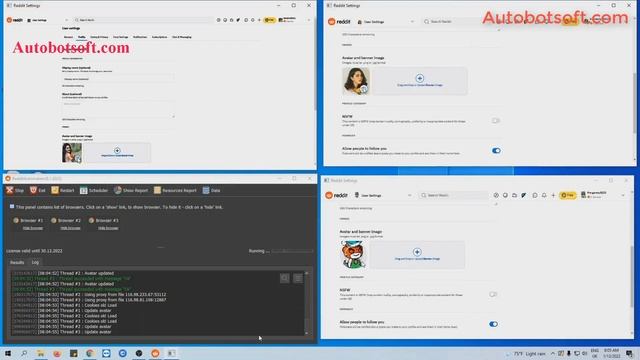
Task: Open the Data item in bot toolbar
Action: [211, 190]
